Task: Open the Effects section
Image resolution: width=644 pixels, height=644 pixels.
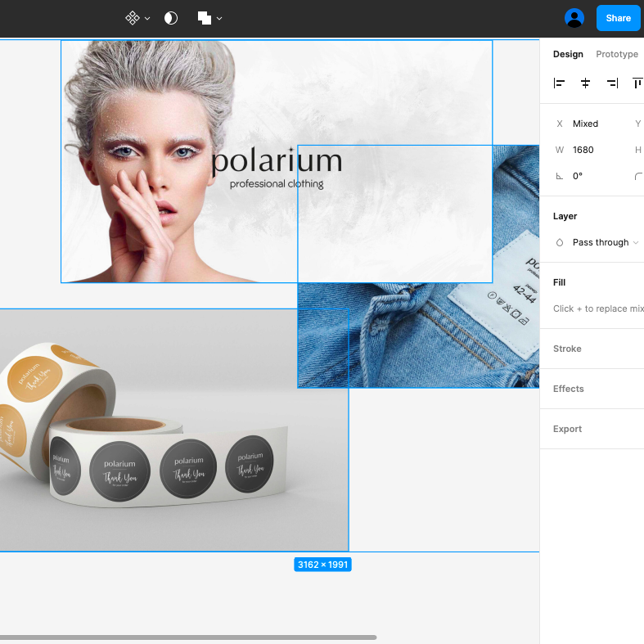Action: click(569, 389)
